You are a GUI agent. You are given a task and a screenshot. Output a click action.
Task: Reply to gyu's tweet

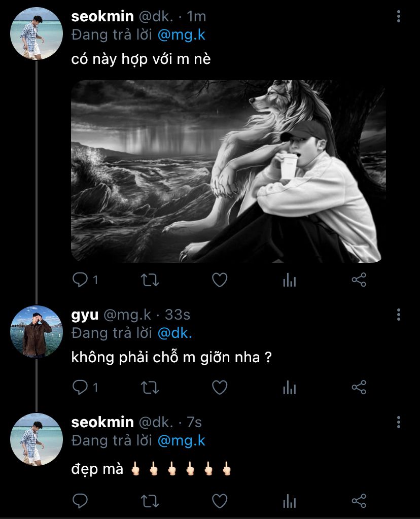81,388
